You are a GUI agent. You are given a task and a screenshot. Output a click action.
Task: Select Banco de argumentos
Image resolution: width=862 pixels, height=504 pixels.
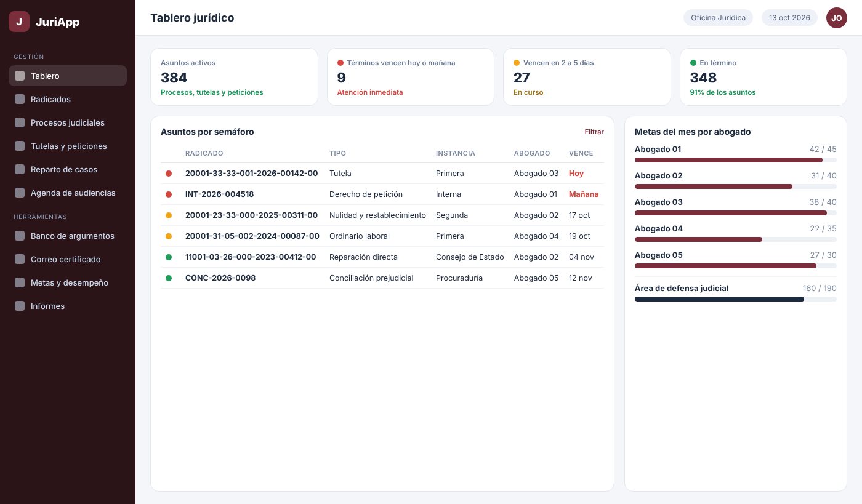(68, 236)
